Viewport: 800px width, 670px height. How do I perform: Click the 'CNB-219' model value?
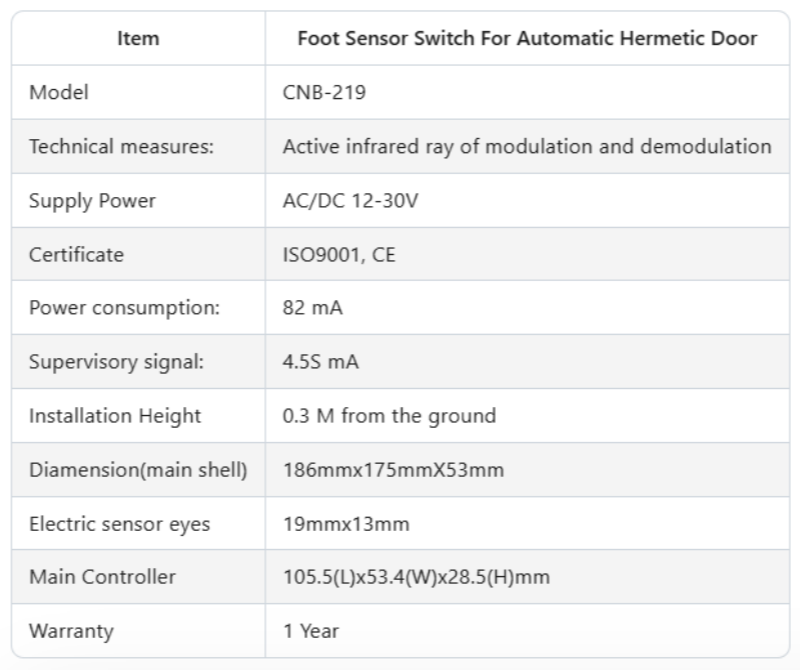[x=326, y=93]
